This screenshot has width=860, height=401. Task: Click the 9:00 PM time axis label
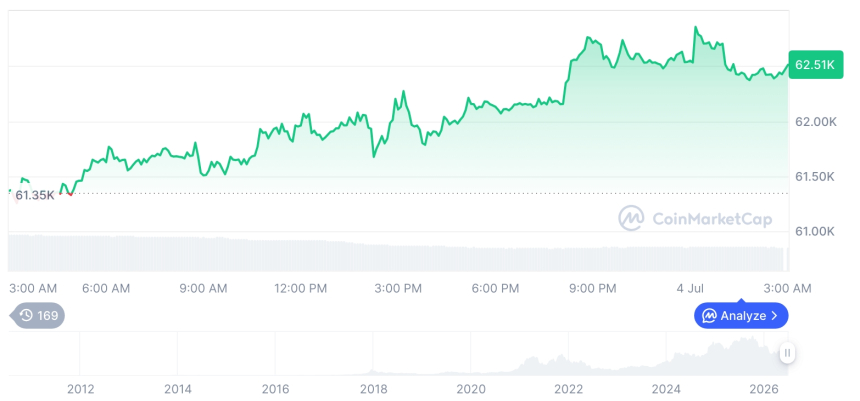pos(592,288)
